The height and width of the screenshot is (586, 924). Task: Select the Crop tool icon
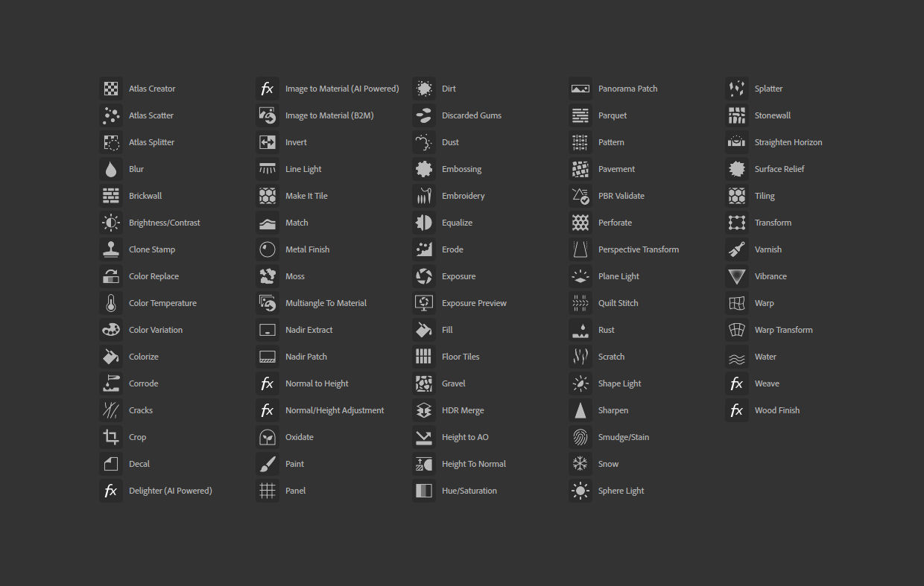click(111, 437)
